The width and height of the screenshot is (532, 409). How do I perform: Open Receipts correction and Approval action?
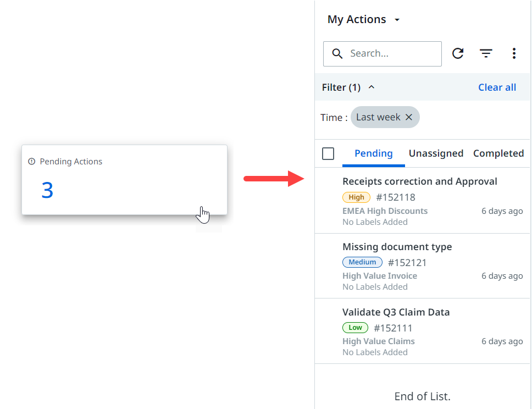[419, 181]
